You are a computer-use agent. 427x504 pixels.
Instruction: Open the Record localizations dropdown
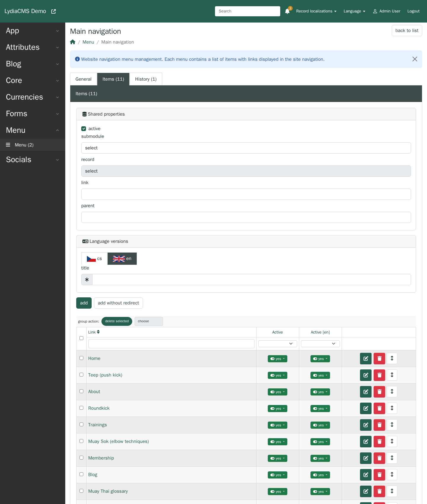(316, 11)
